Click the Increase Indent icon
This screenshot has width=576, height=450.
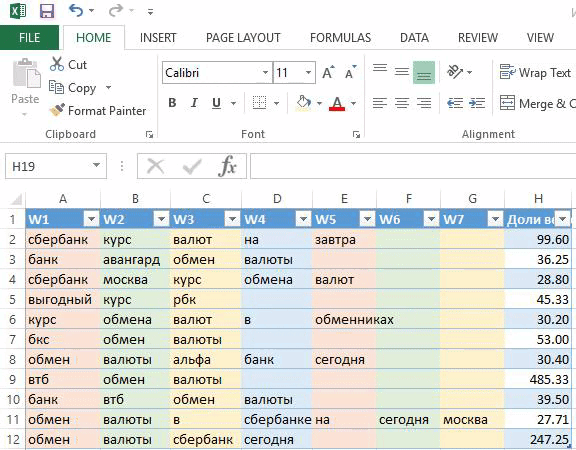coord(477,103)
